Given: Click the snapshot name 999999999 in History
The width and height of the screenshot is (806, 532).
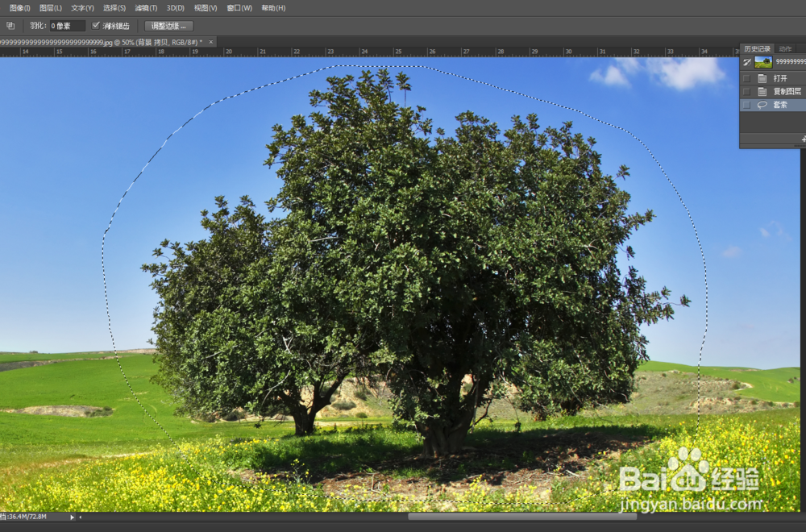Looking at the screenshot, I should click(x=791, y=62).
